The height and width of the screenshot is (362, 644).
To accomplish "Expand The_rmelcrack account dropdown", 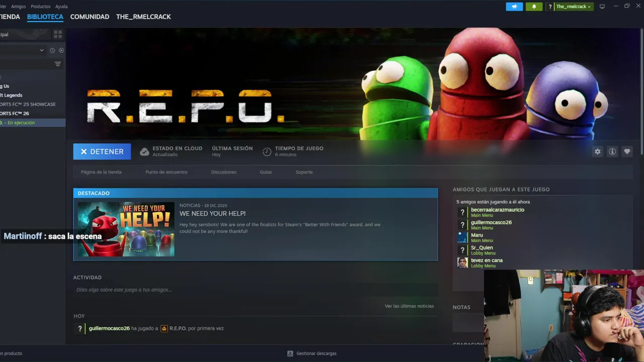I will pyautogui.click(x=574, y=7).
